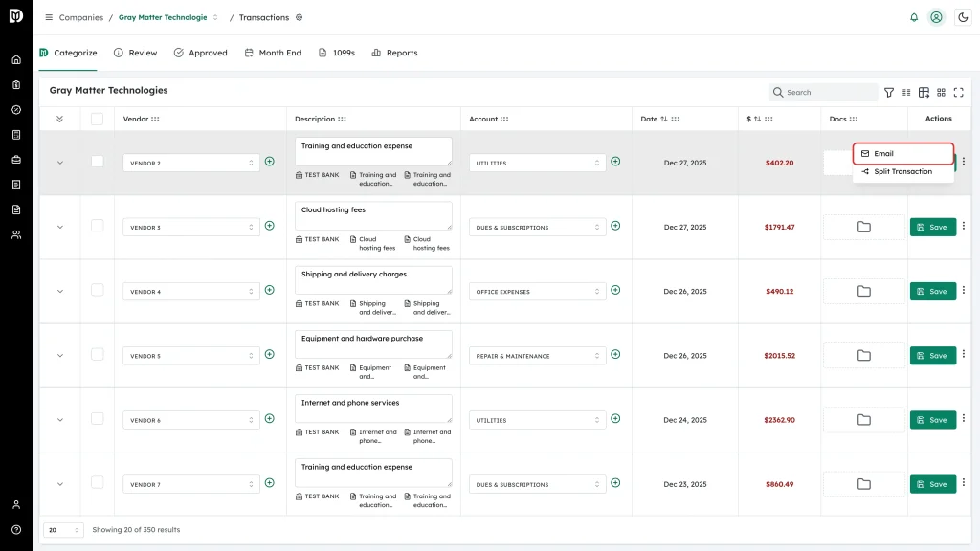Open Vendor column header drag handle
The image size is (980, 551).
point(155,119)
